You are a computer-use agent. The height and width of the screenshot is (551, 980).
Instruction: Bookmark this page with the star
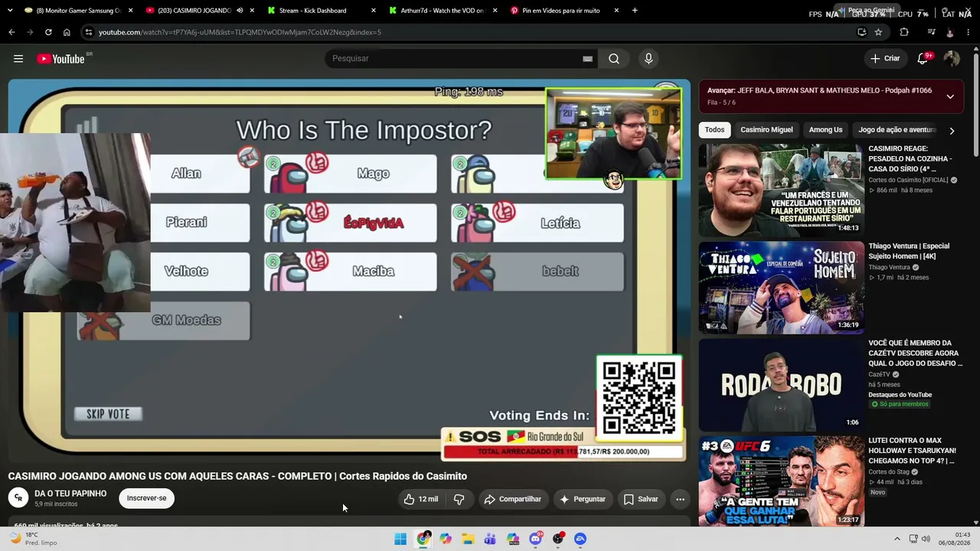pos(878,32)
